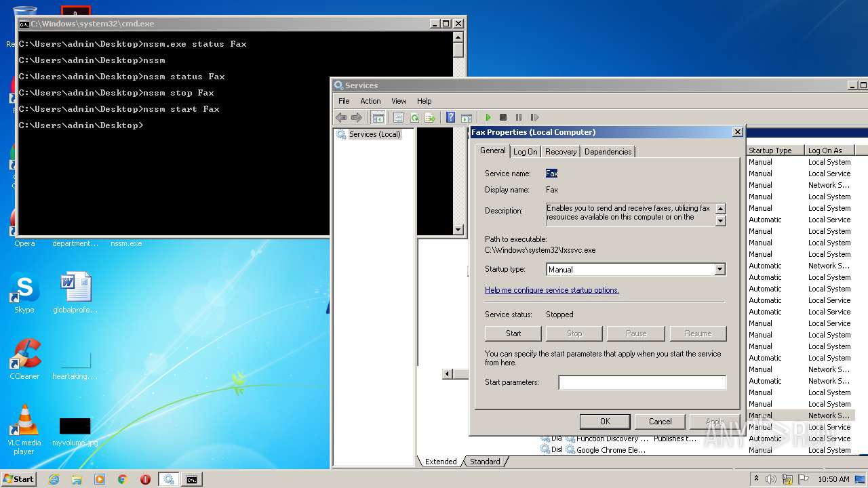Open Google Chrome from taskbar
The width and height of the screenshot is (868, 488).
click(123, 479)
